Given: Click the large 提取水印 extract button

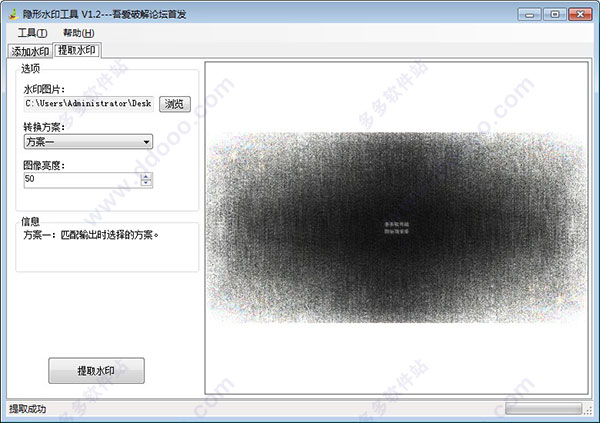Looking at the screenshot, I should [x=96, y=371].
